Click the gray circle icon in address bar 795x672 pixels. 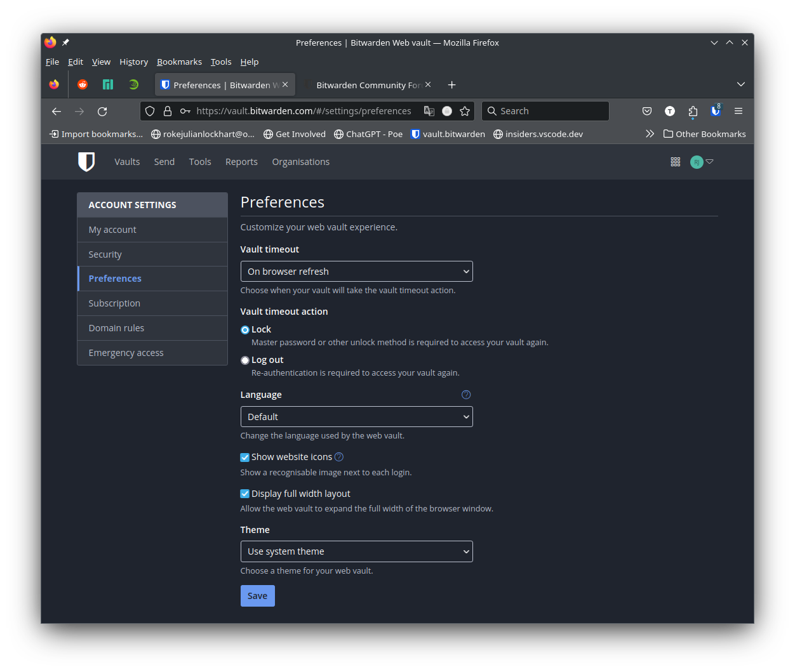447,111
